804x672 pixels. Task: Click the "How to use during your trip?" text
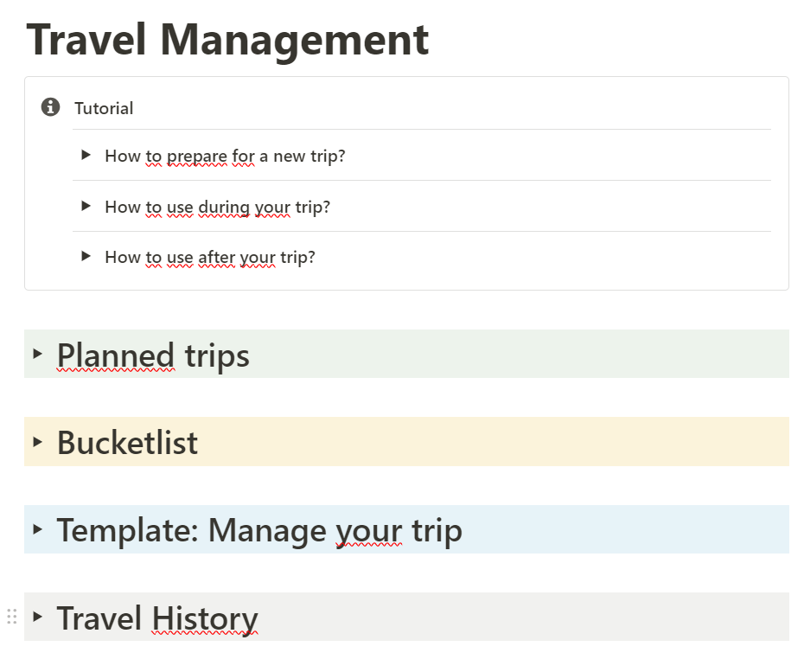coord(217,207)
